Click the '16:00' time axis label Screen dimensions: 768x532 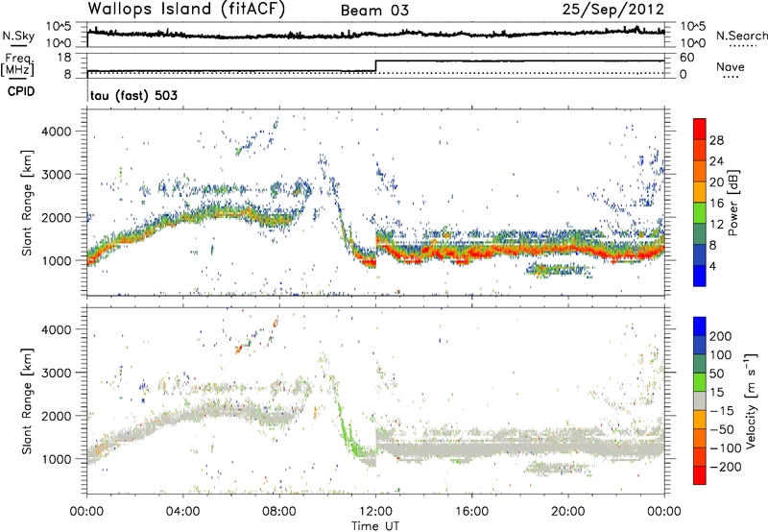[471, 512]
